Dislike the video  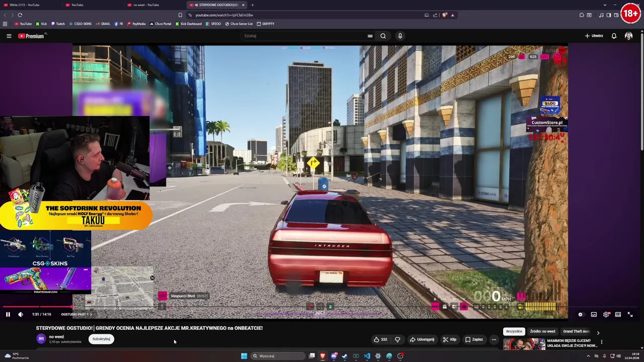point(397,339)
